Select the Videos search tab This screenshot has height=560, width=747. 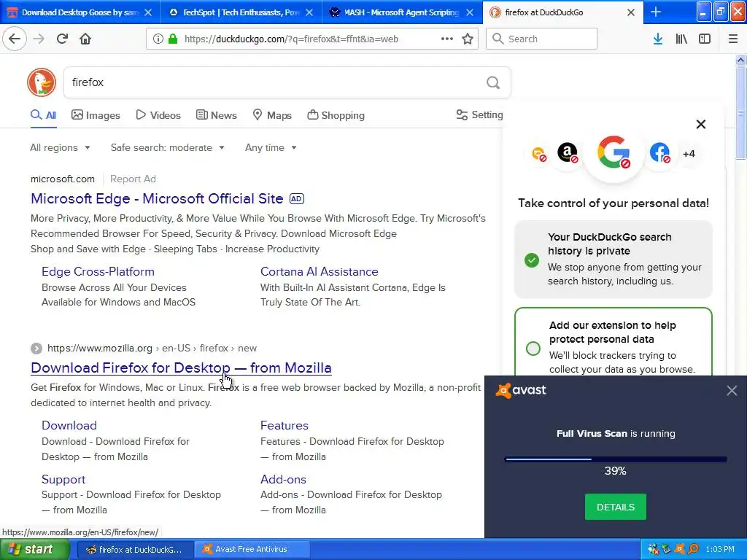(x=158, y=115)
